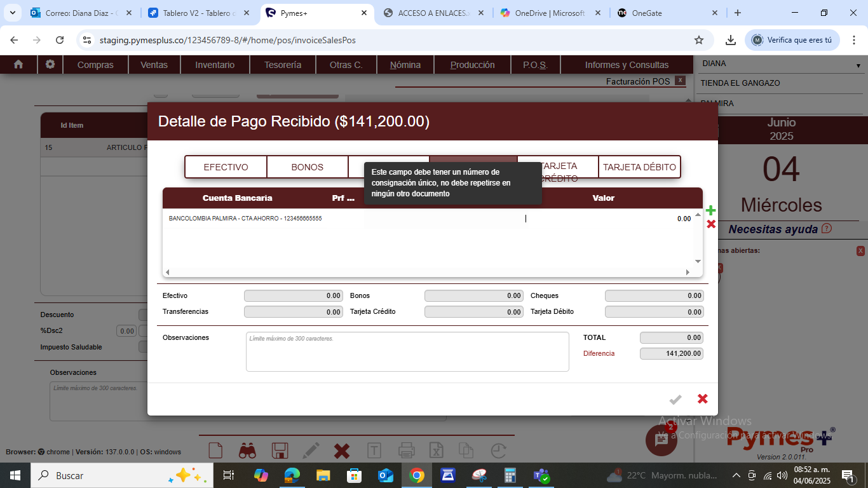The height and width of the screenshot is (488, 868).
Task: Open Chrome tab search dropdown arrow
Action: pos(13,13)
